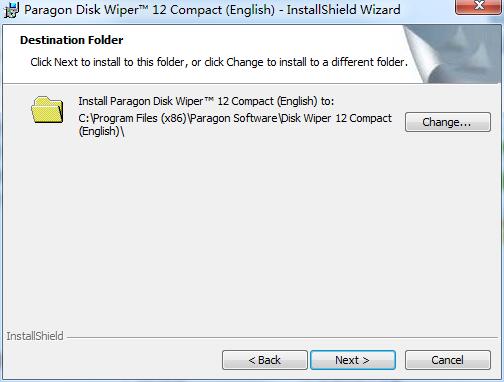The width and height of the screenshot is (504, 382).
Task: Cancel the Disk Wiper installation
Action: click(448, 360)
